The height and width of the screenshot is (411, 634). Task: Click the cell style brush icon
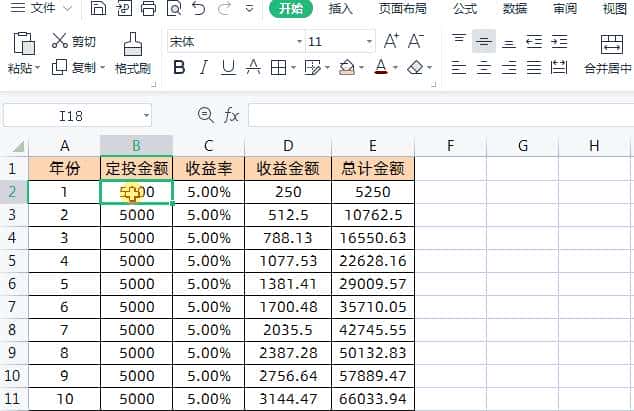point(313,68)
